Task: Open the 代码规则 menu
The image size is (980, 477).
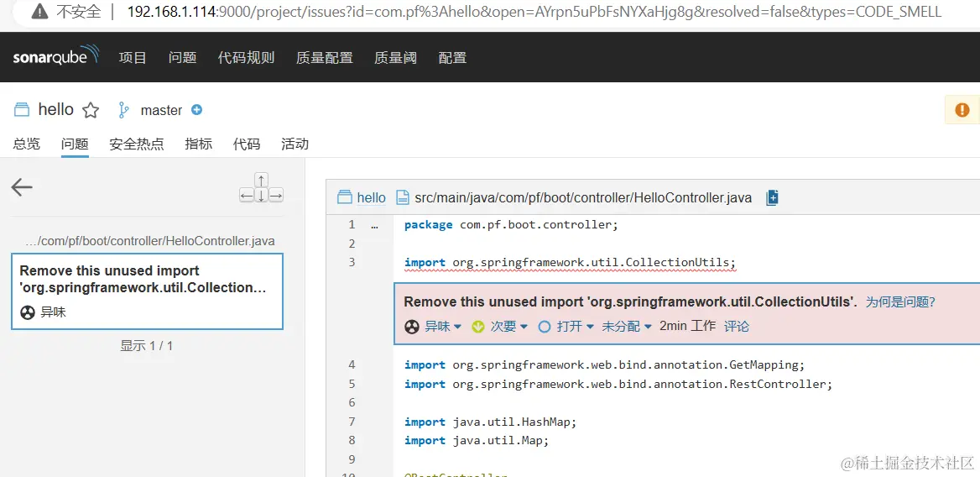Action: pos(246,57)
